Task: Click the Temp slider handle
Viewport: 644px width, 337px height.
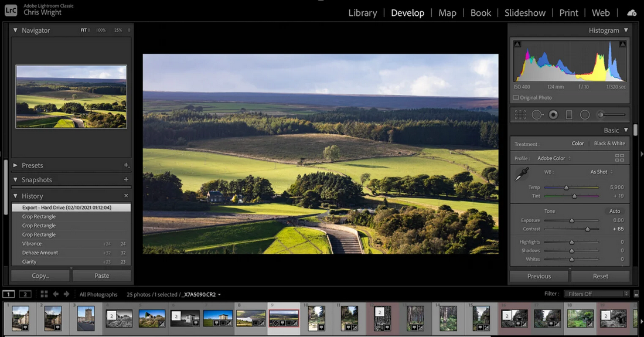Action: (x=567, y=188)
